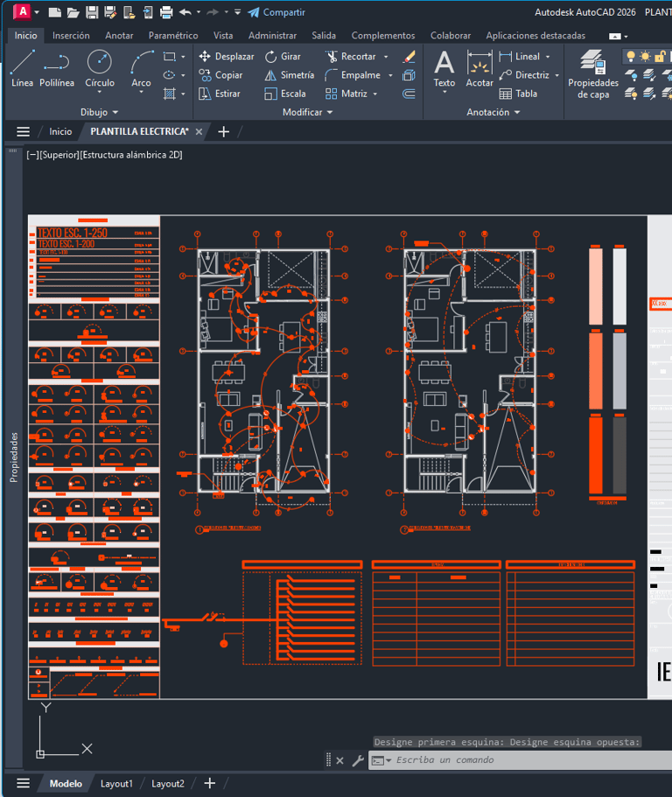
Task: Select the Línea drawing tool
Action: click(x=23, y=69)
